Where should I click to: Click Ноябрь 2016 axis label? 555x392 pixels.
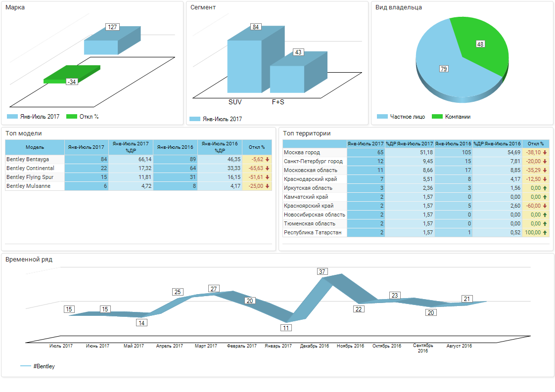(350, 346)
